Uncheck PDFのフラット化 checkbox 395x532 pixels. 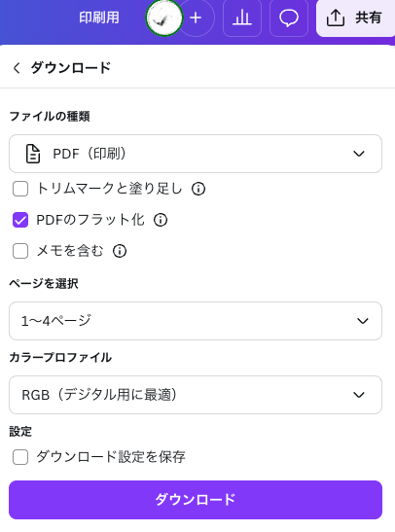click(x=20, y=220)
